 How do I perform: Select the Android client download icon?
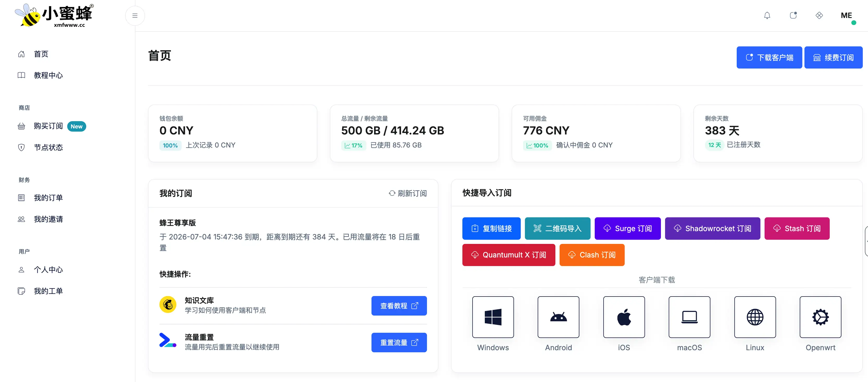click(558, 317)
